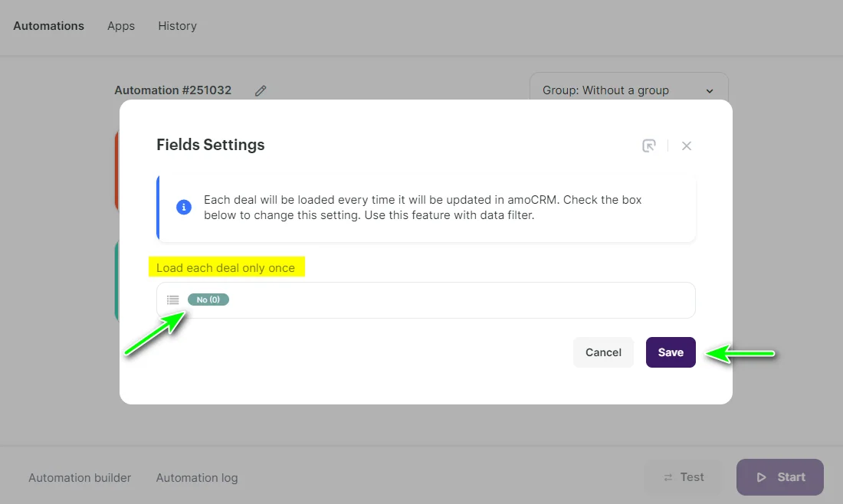
Task: Open the History tab
Action: click(x=177, y=25)
